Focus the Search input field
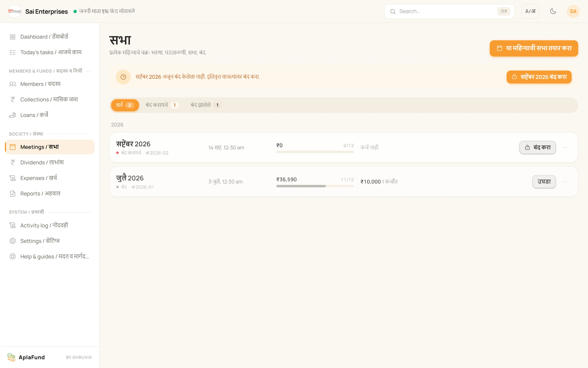The height and width of the screenshot is (368, 588). pyautogui.click(x=450, y=11)
